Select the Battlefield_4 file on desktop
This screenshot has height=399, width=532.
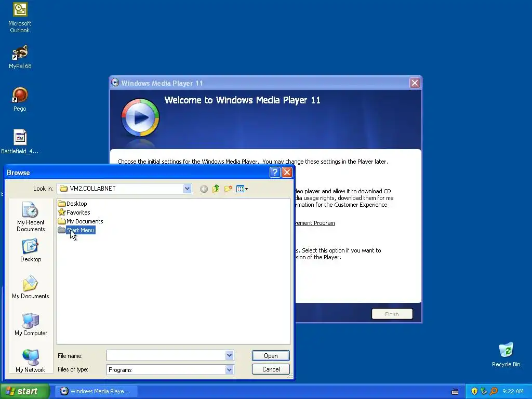coord(20,142)
